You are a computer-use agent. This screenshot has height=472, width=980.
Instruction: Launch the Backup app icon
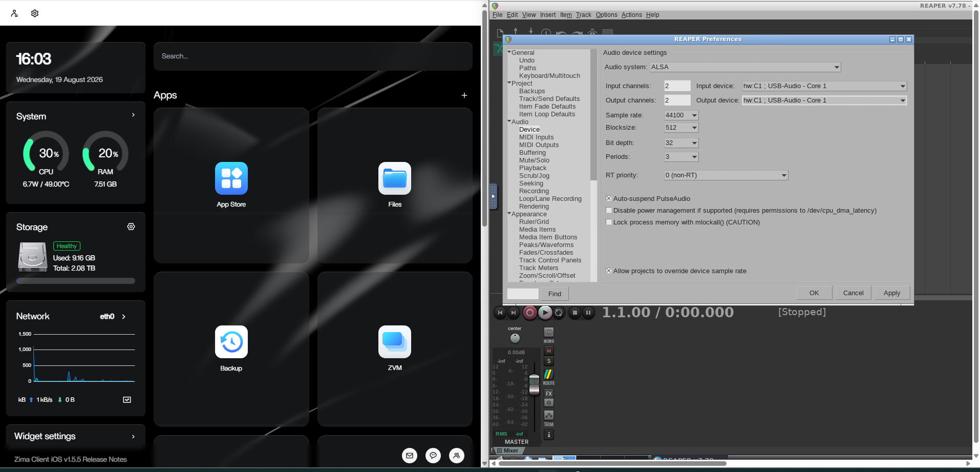tap(231, 342)
